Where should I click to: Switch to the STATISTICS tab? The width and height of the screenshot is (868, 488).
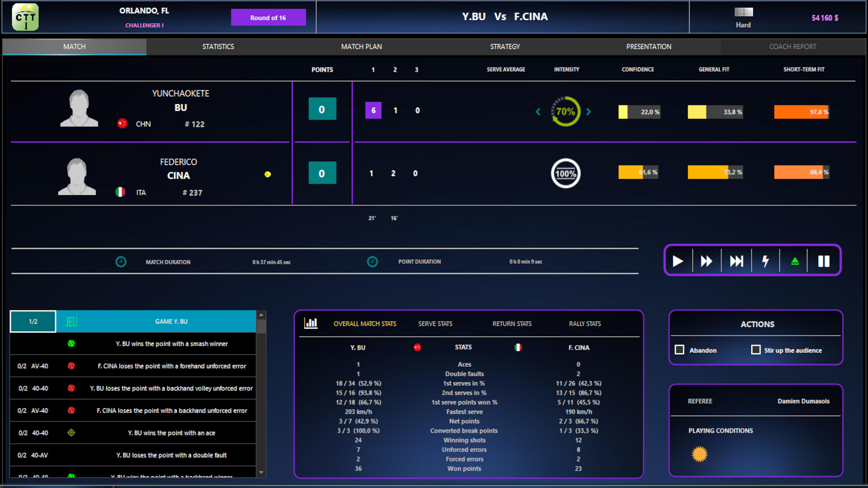[218, 47]
